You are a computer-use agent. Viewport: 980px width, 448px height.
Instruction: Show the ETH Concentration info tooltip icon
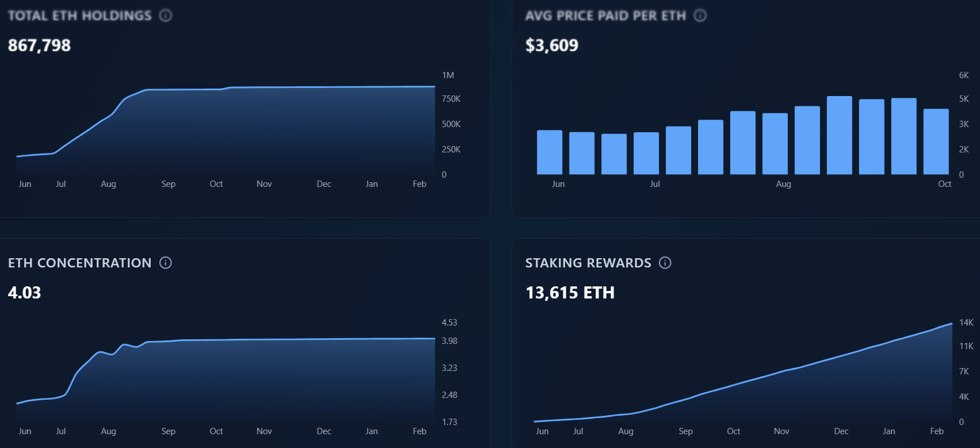pyautogui.click(x=166, y=263)
